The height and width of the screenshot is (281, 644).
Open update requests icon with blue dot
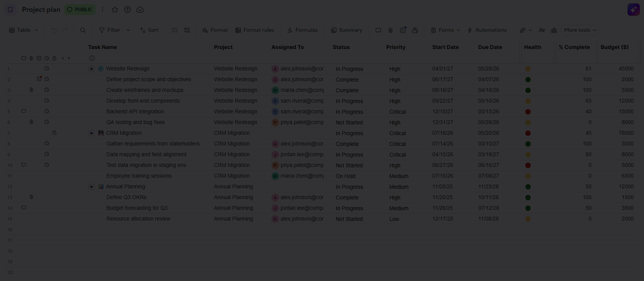click(x=403, y=30)
